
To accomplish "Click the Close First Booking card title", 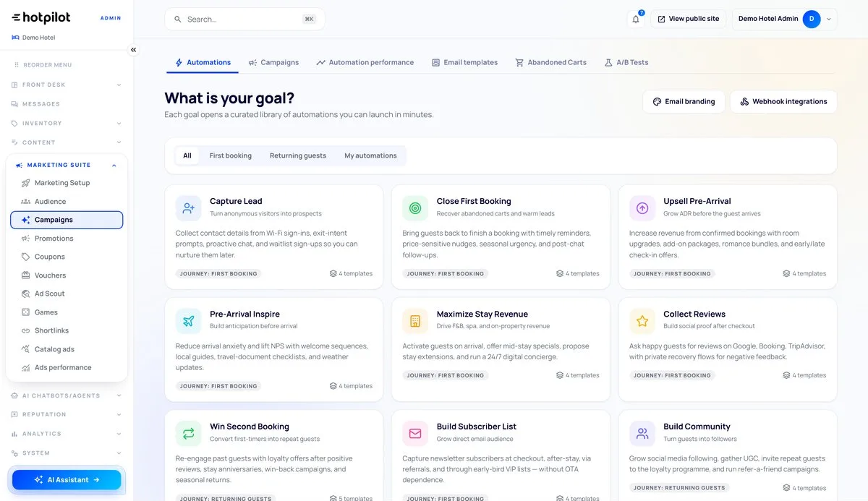I will pos(474,201).
